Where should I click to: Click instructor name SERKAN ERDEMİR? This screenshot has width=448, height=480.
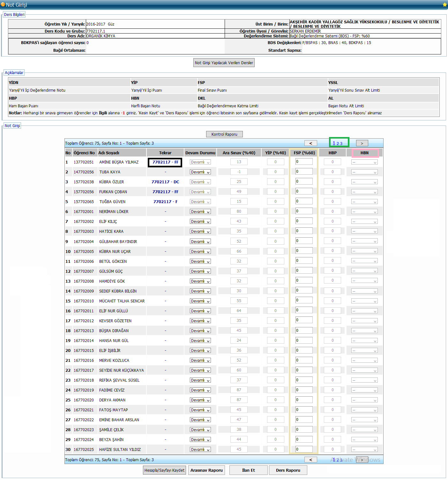click(305, 31)
